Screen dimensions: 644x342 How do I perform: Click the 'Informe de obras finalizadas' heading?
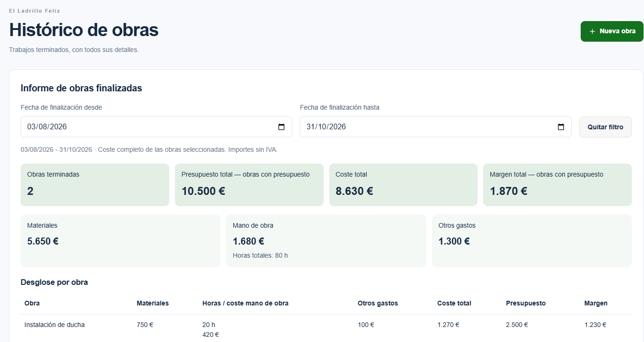point(81,88)
